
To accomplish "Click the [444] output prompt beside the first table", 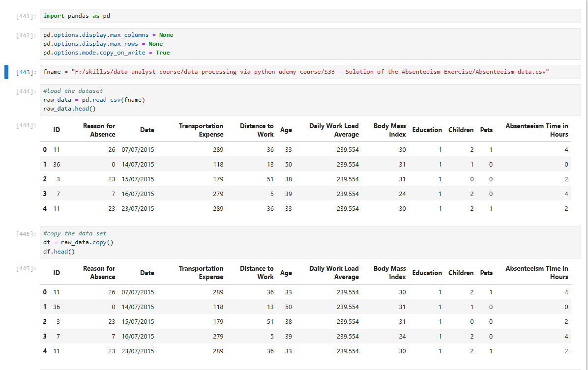I will 26,125.
